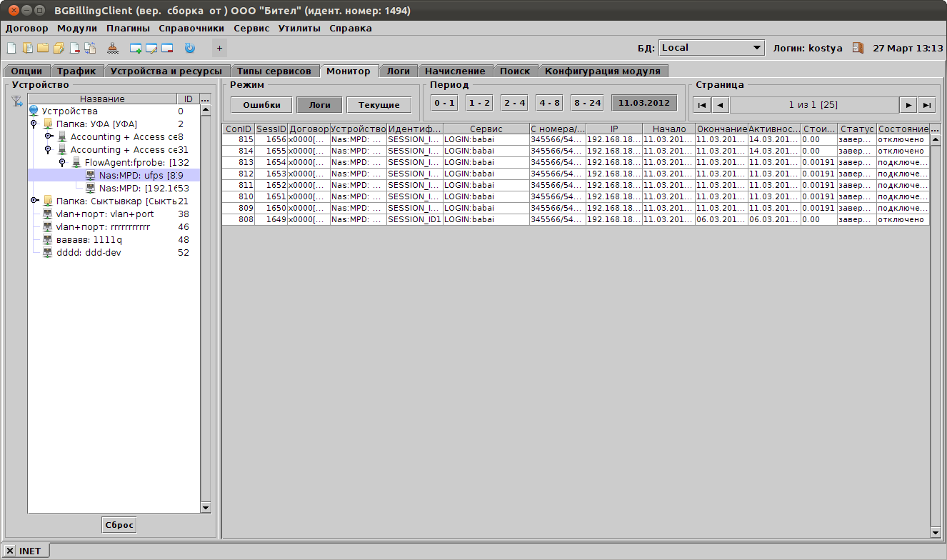Go to the next page arrow
947x560 pixels.
[908, 105]
